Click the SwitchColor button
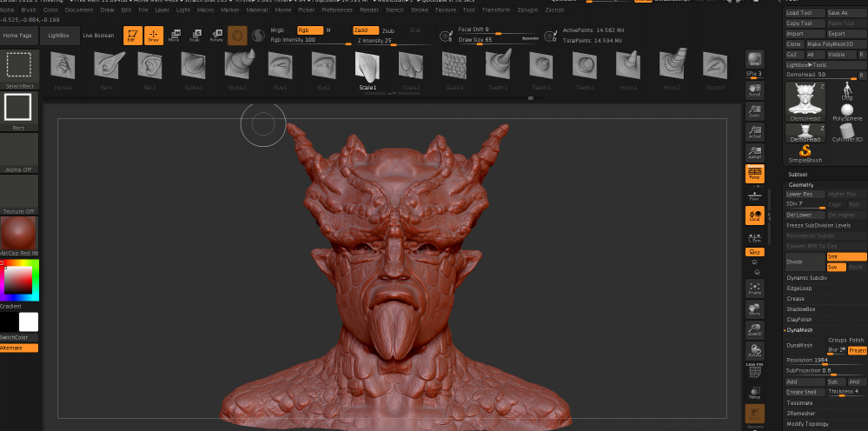Screen dimensions: 868x431 (19, 337)
